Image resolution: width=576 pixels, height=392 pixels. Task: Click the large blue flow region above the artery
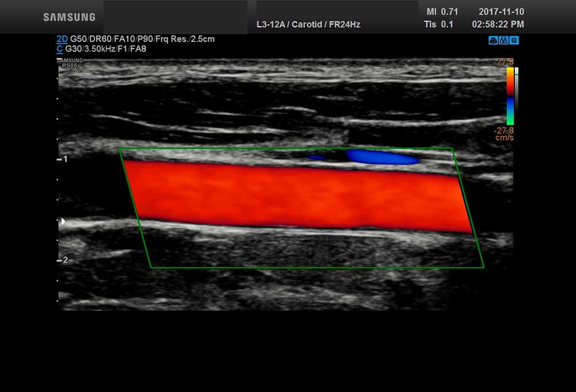click(382, 157)
